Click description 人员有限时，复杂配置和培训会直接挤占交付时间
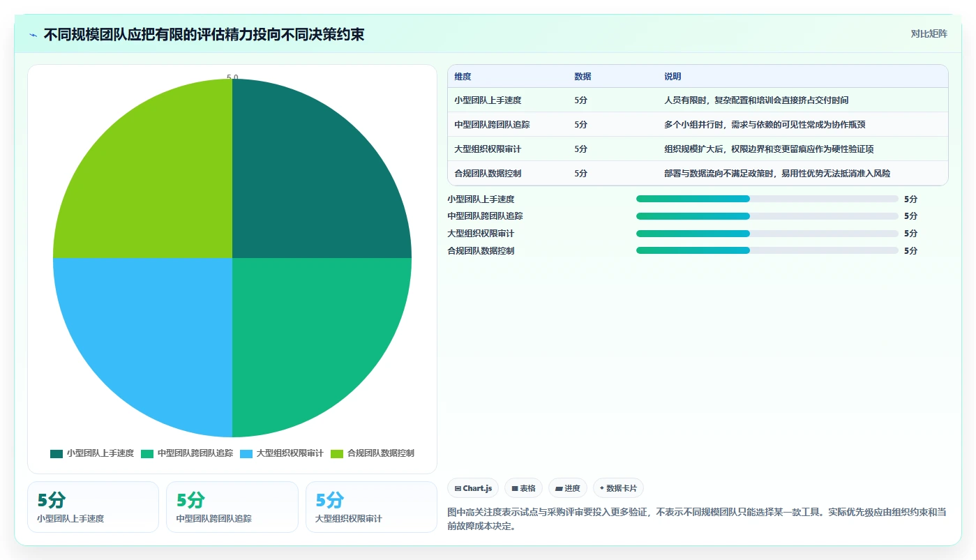The image size is (976, 560). [x=756, y=100]
